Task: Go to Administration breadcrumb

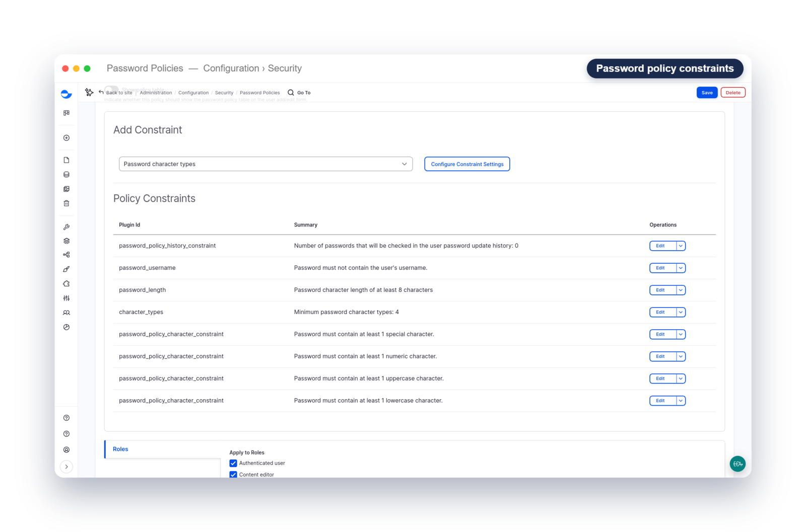Action: coord(156,93)
